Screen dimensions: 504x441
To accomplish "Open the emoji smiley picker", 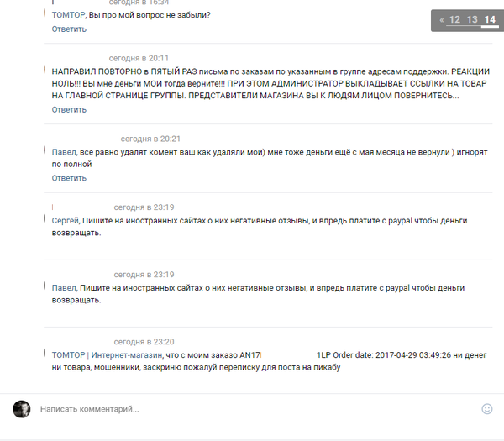I will (487, 409).
